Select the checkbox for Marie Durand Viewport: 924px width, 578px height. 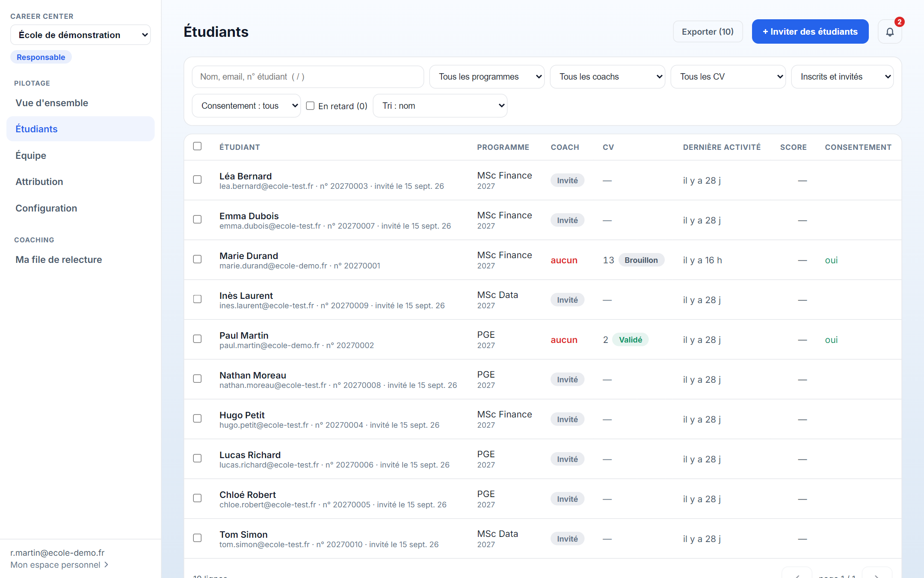tap(197, 259)
